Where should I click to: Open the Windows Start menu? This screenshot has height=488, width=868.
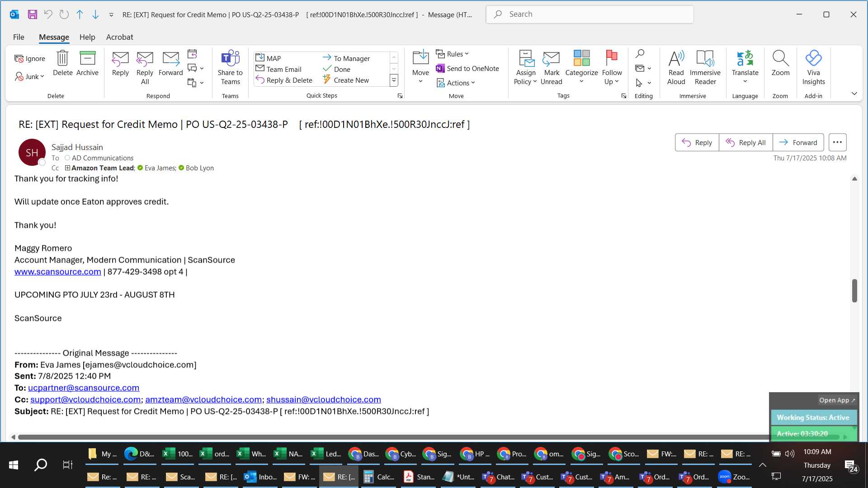tap(14, 465)
